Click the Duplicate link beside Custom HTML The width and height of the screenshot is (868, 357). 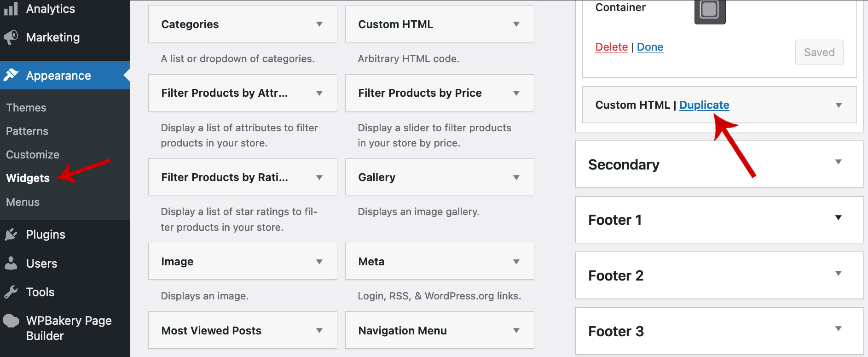click(x=704, y=105)
